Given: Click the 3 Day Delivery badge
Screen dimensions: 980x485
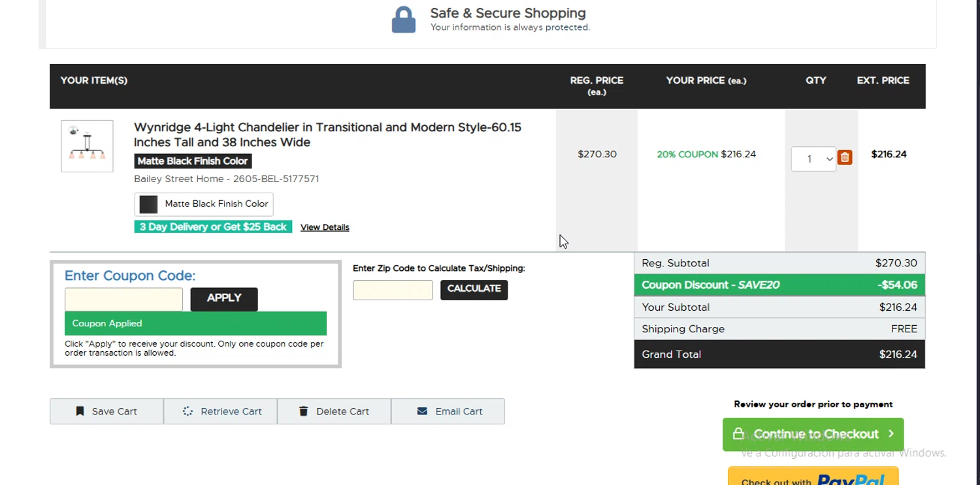Looking at the screenshot, I should pyautogui.click(x=213, y=227).
